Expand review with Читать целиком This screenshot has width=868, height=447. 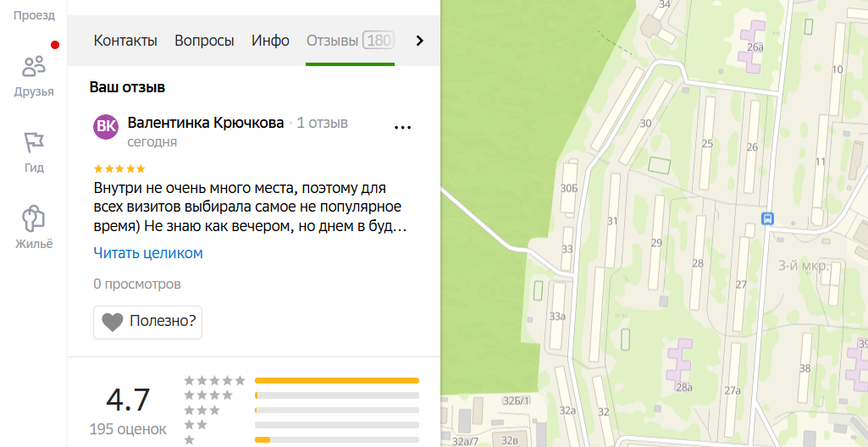coord(148,253)
